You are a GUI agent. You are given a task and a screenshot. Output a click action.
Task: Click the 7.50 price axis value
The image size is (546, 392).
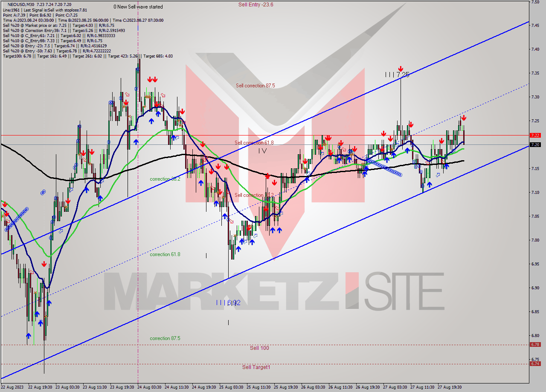point(535,2)
